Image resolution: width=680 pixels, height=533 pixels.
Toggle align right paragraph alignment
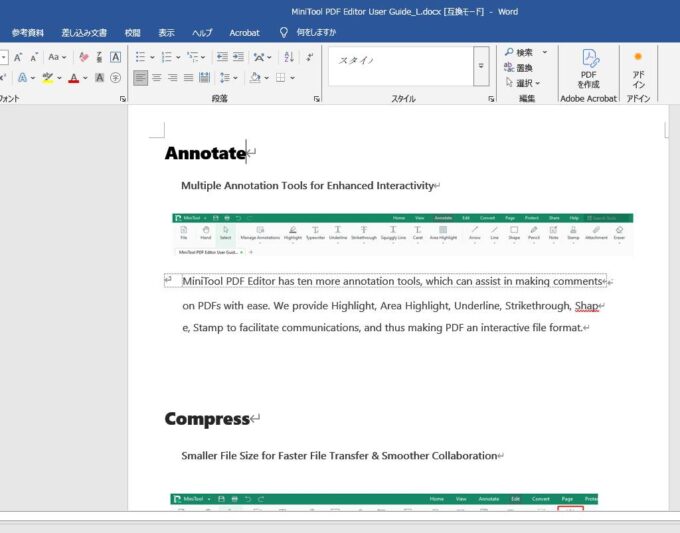tap(173, 78)
